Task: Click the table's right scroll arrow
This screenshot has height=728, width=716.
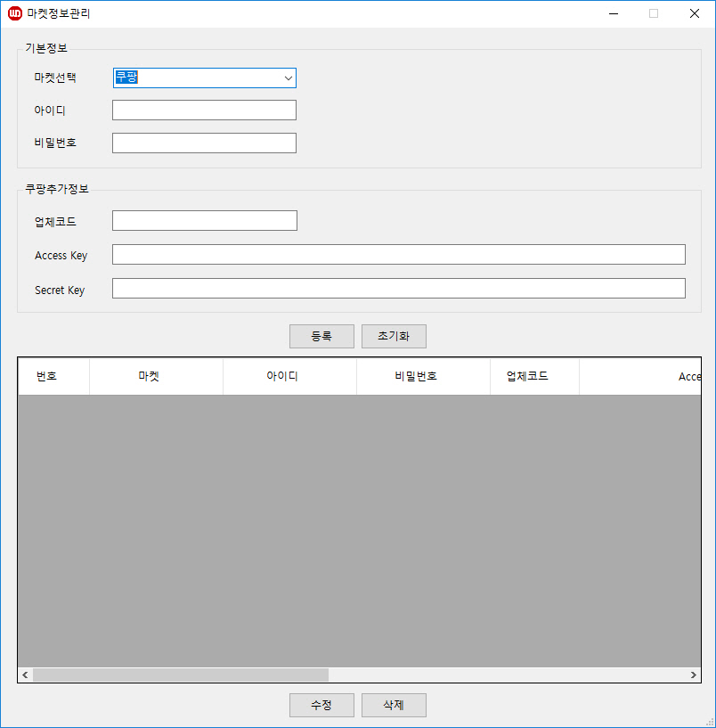Action: point(693,675)
